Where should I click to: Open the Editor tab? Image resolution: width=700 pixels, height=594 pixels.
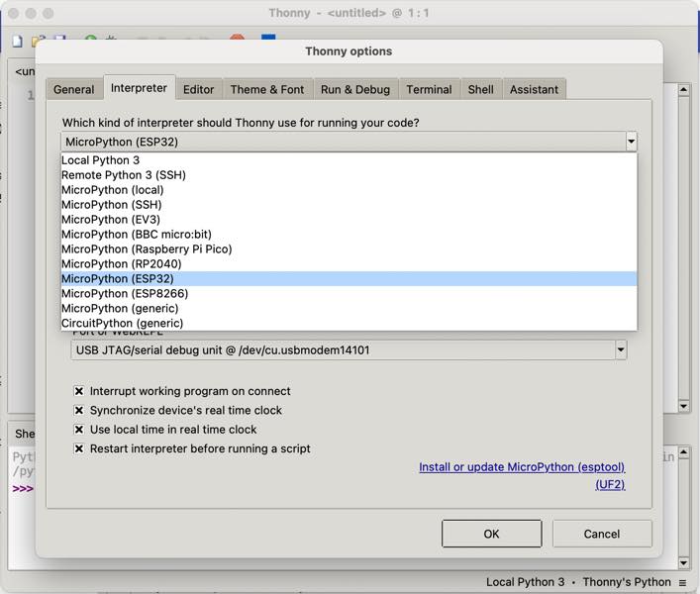(x=199, y=89)
